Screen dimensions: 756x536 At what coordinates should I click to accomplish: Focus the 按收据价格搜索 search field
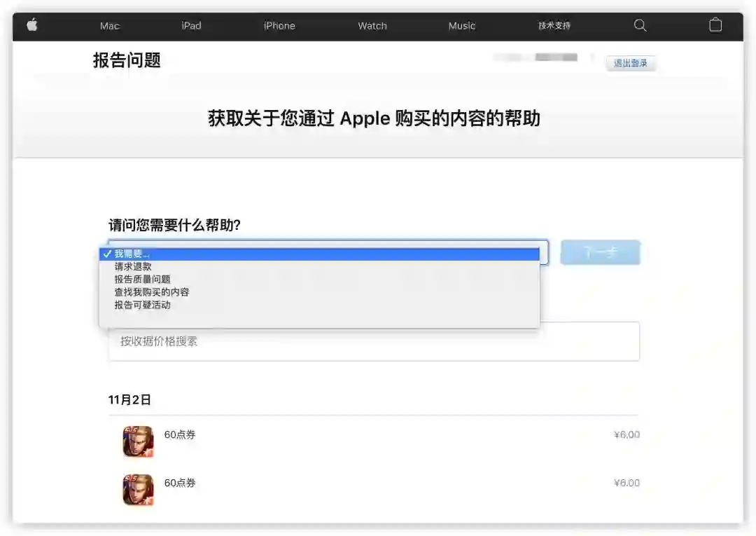click(374, 342)
